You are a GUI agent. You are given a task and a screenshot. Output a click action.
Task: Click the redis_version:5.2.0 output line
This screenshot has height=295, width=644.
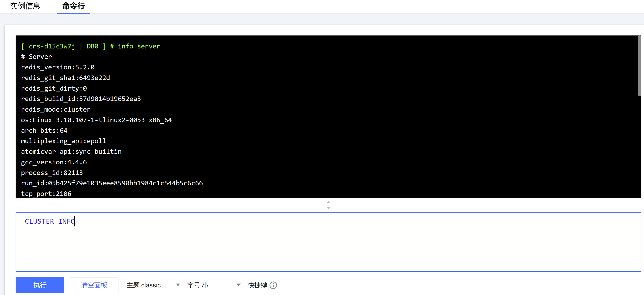coord(58,67)
